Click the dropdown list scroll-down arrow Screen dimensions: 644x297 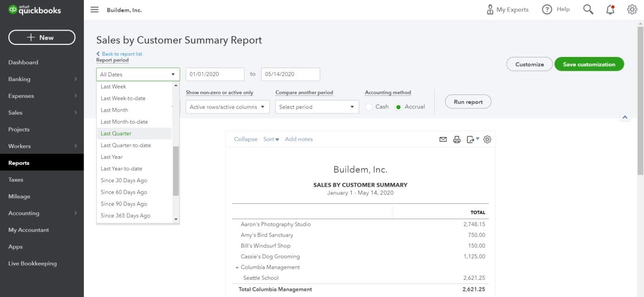pos(176,219)
